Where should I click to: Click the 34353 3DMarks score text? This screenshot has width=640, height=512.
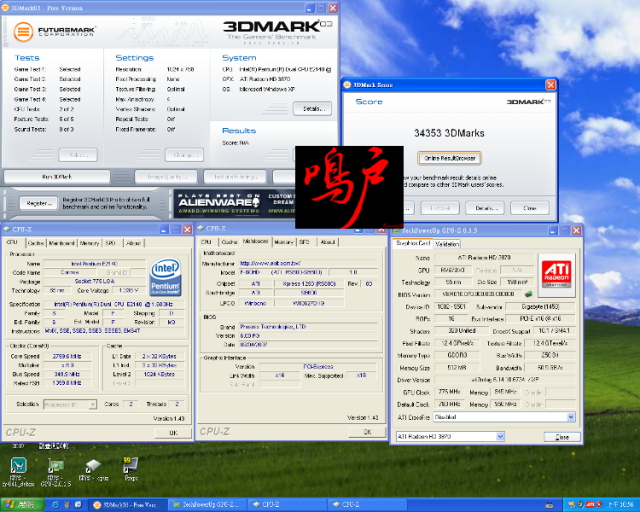(x=449, y=133)
